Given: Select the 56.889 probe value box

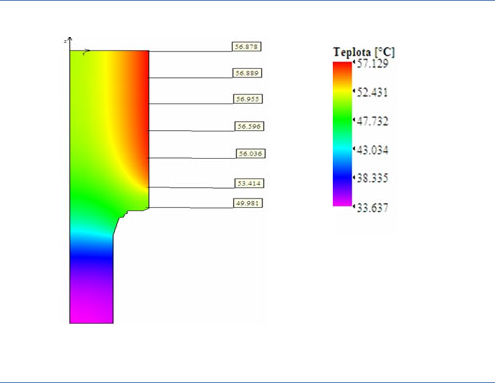Looking at the screenshot, I should point(247,73).
